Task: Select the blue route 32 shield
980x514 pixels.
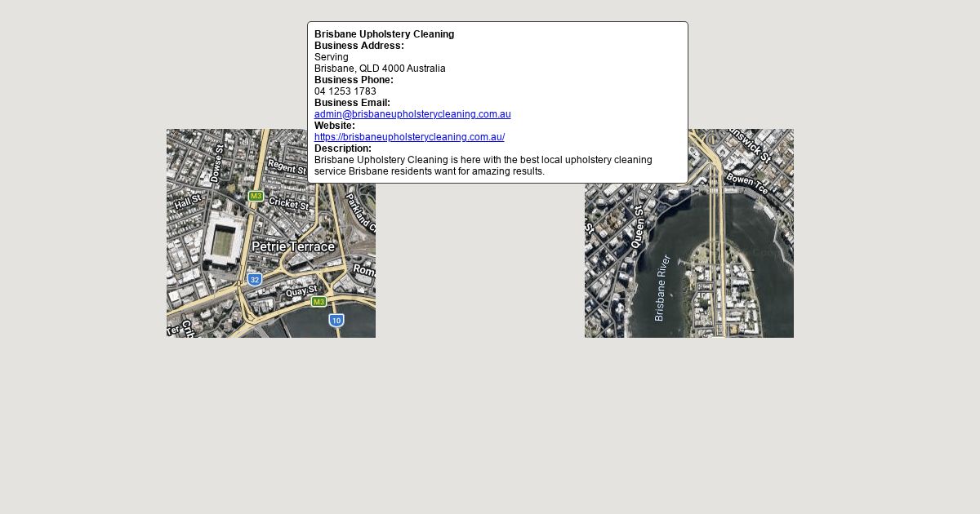Action: pos(255,280)
